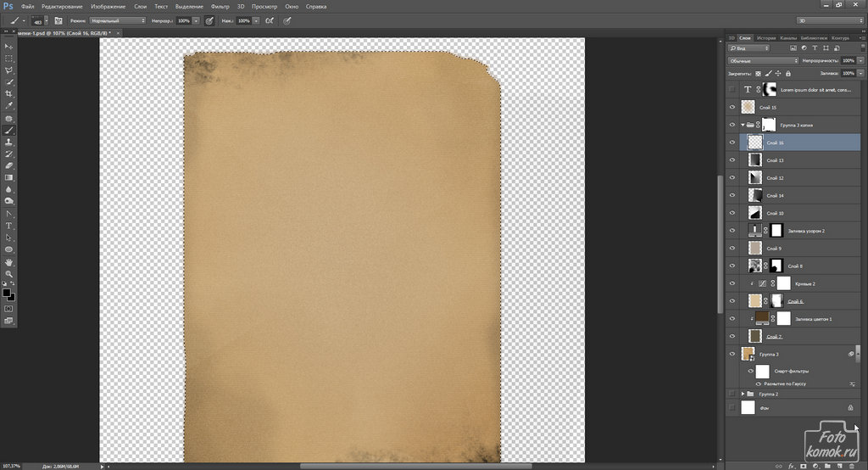Select layer Заливка узором 2
This screenshot has width=868, height=470.
[x=808, y=231]
